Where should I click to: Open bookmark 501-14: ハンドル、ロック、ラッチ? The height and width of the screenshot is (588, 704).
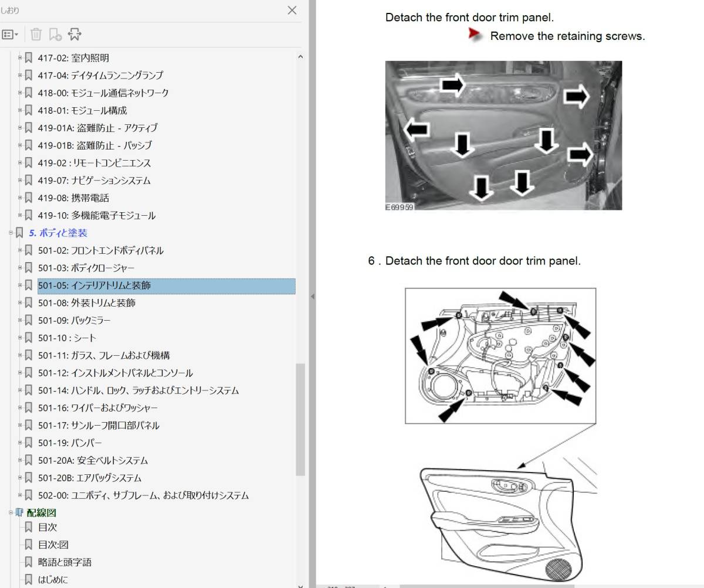[x=138, y=390]
